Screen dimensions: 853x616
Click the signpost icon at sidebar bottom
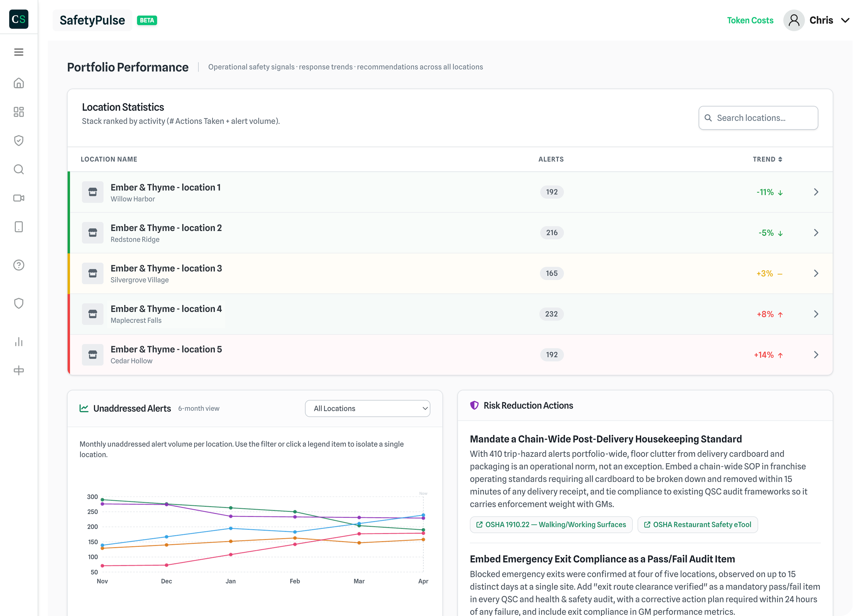coord(19,371)
